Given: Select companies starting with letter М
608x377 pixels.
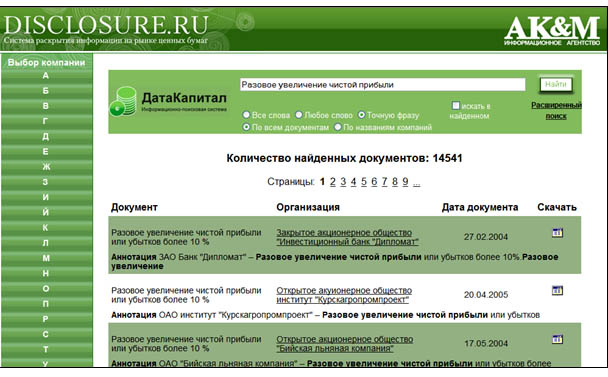Looking at the screenshot, I should click(x=46, y=258).
